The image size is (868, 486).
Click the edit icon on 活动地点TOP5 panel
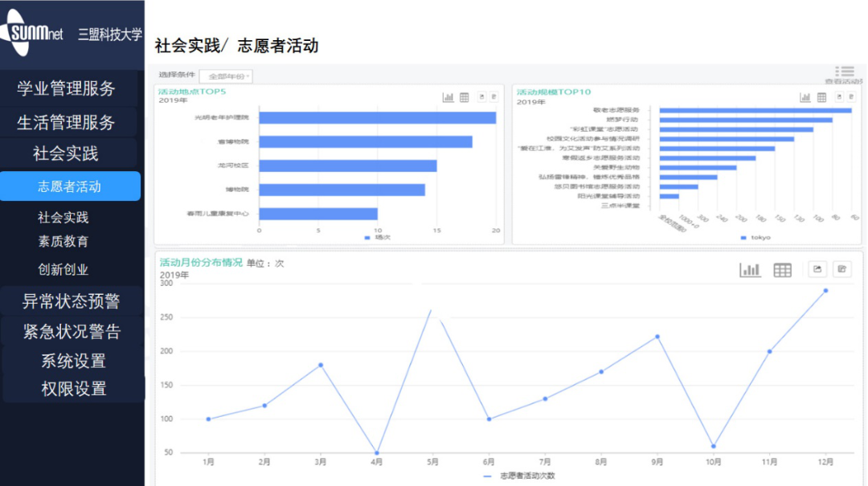coord(493,96)
